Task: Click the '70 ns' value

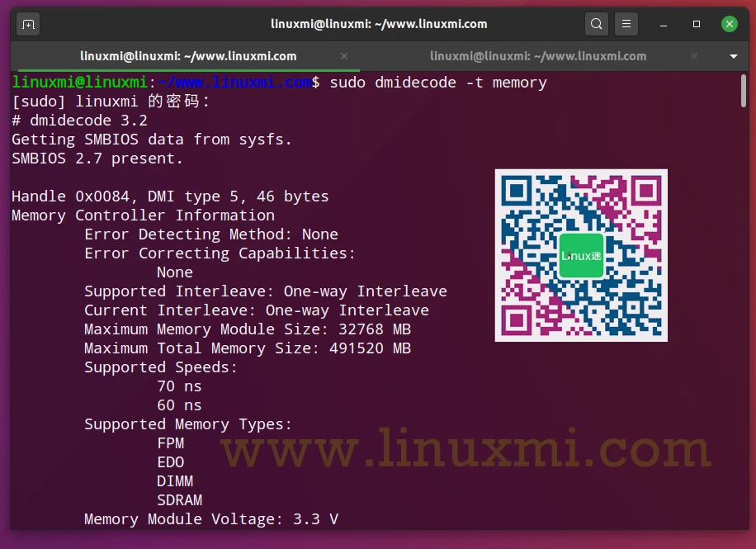Action: [179, 386]
